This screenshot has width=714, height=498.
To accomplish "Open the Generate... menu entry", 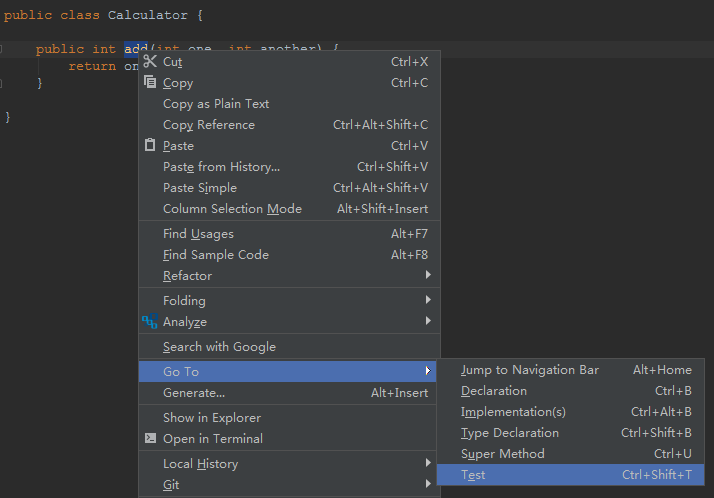I will pyautogui.click(x=290, y=392).
